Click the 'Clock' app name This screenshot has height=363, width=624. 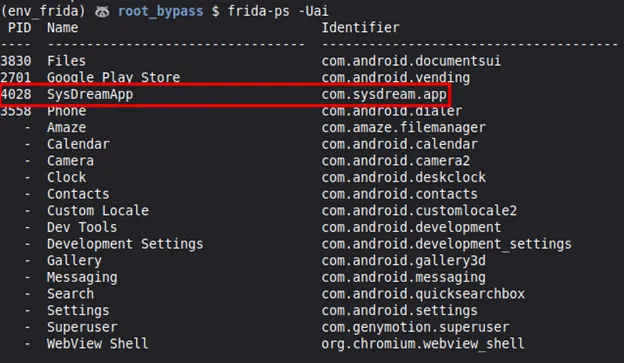[66, 177]
